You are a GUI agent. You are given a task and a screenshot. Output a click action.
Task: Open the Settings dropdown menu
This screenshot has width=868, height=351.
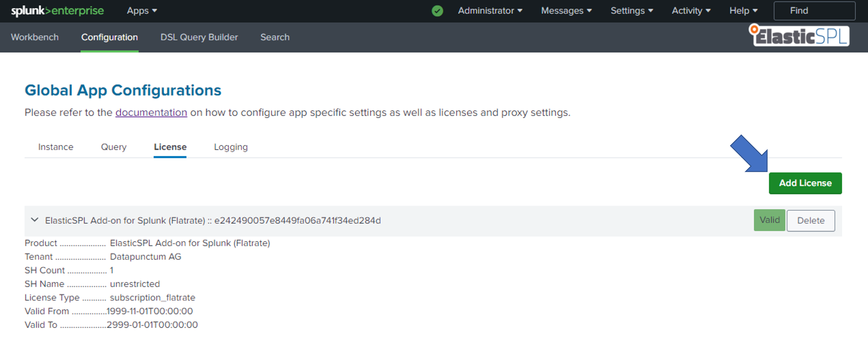(631, 11)
